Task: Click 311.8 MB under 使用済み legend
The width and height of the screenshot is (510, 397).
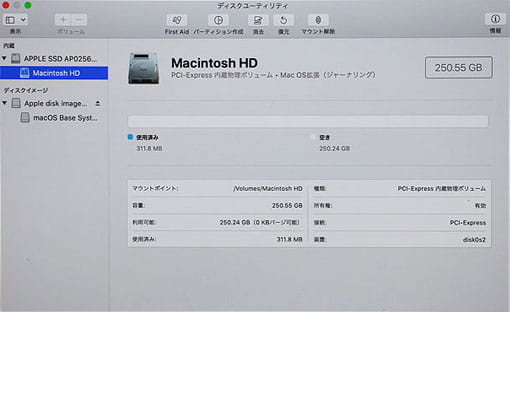Action: [x=149, y=148]
